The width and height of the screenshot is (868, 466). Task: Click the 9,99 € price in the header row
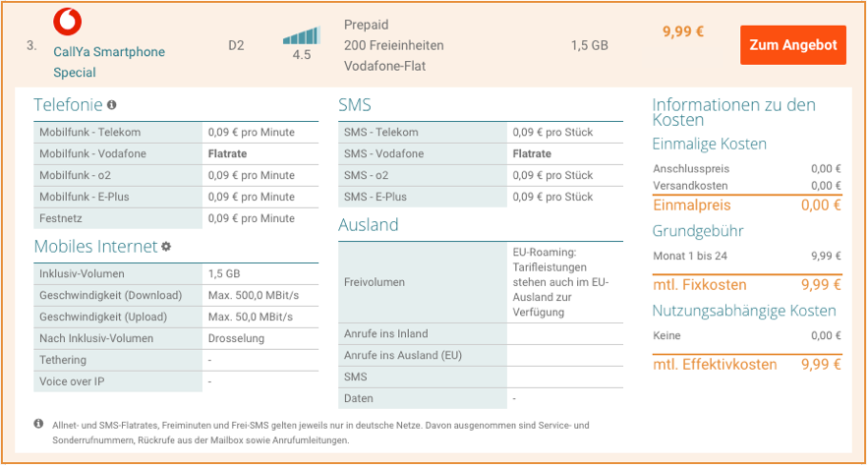click(x=683, y=31)
